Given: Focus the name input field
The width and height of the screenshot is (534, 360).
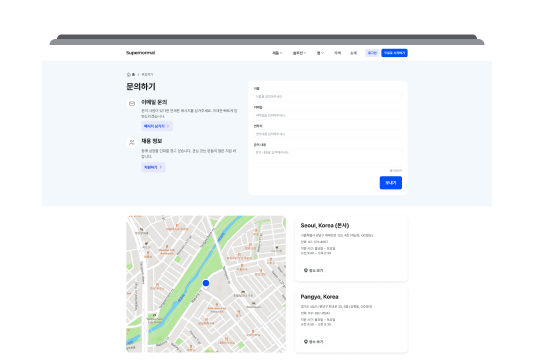Looking at the screenshot, I should [328, 96].
